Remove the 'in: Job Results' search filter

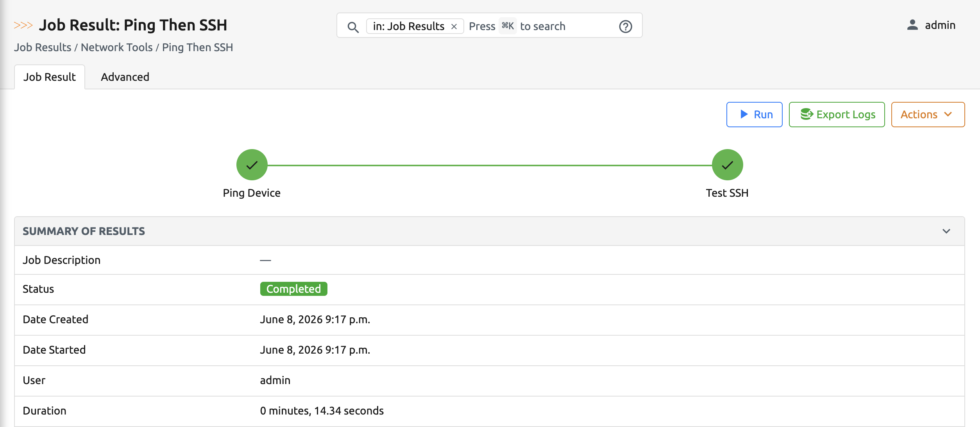coord(454,27)
